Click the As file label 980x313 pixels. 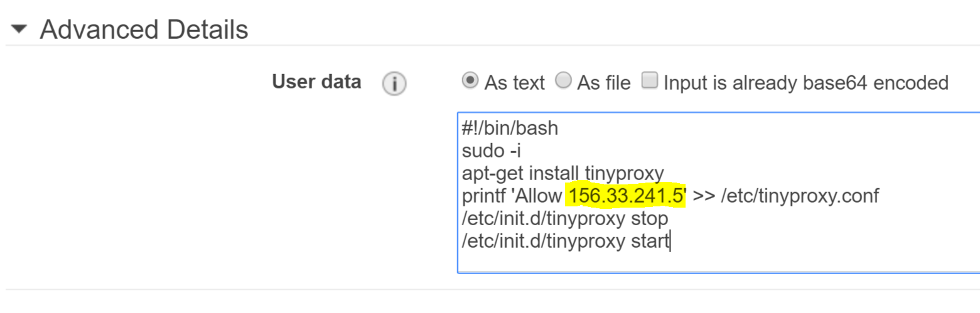pyautogui.click(x=603, y=82)
